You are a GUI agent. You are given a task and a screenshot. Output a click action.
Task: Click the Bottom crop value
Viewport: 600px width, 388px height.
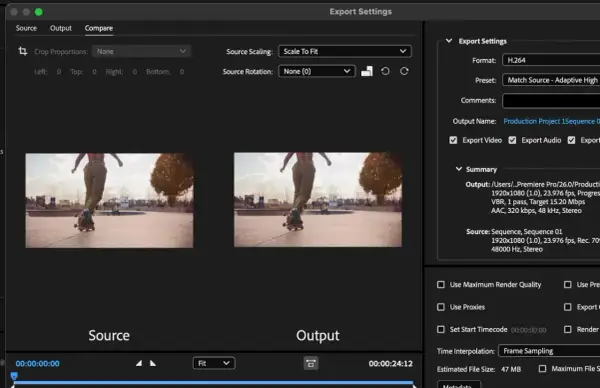point(182,72)
